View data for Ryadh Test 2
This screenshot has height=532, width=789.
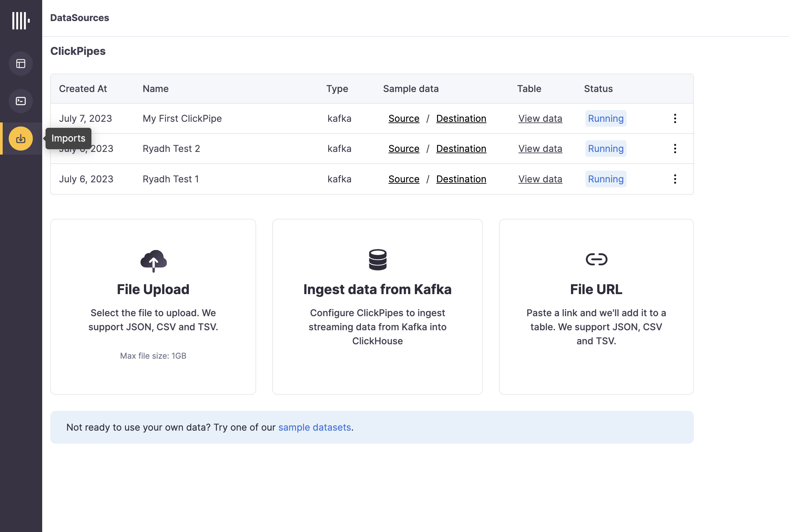pos(540,149)
